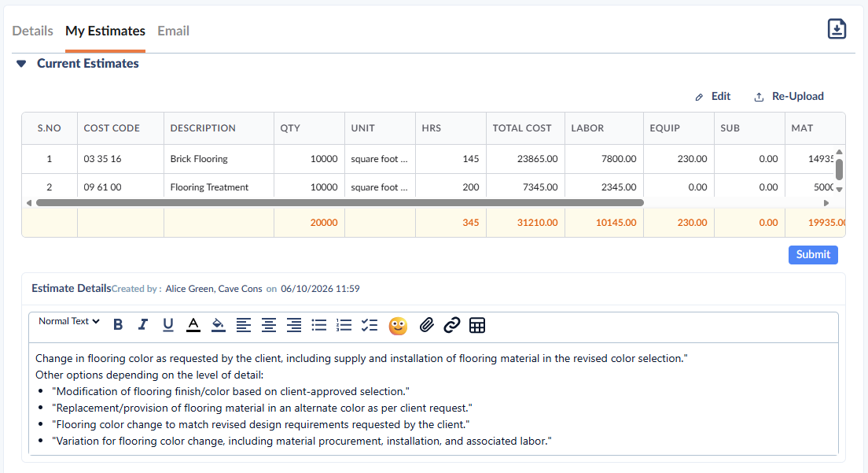The width and height of the screenshot is (868, 473).
Task: Click total cost value 7345.00
Action: pos(540,187)
